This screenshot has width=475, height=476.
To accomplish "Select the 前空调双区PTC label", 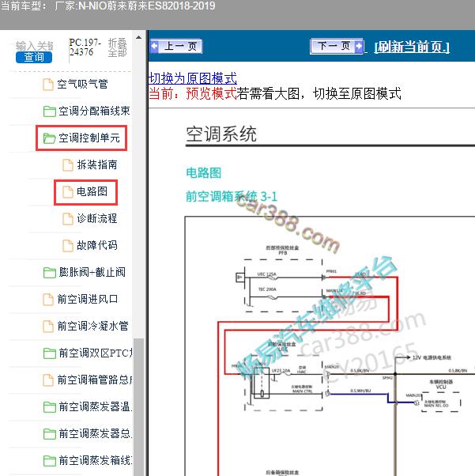I will click(96, 353).
